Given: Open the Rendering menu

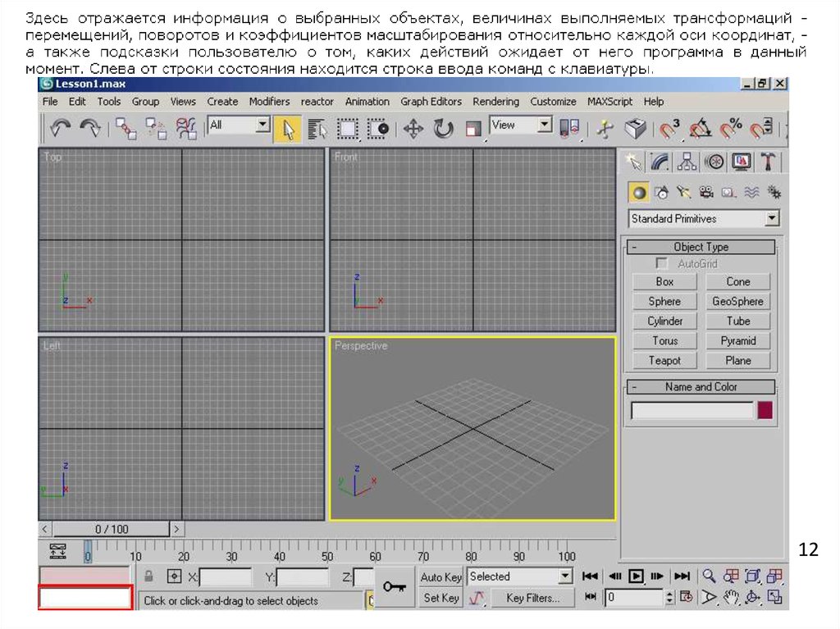Looking at the screenshot, I should 495,102.
